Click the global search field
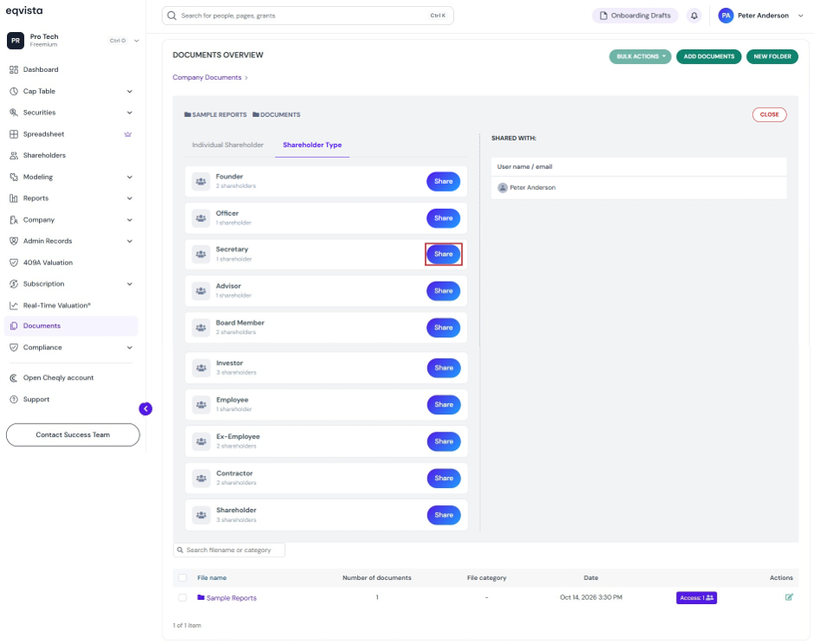The image size is (814, 644). (x=308, y=16)
